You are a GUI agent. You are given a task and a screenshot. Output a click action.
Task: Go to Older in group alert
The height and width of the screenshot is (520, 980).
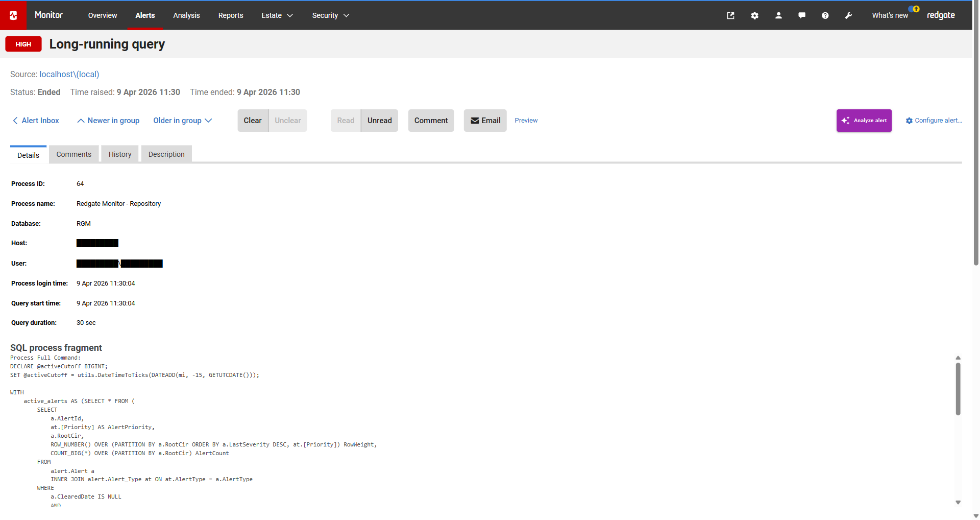[182, 121]
